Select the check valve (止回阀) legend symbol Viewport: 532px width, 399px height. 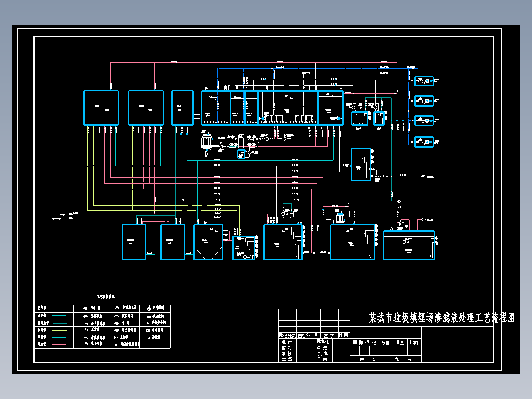[x=116, y=338]
